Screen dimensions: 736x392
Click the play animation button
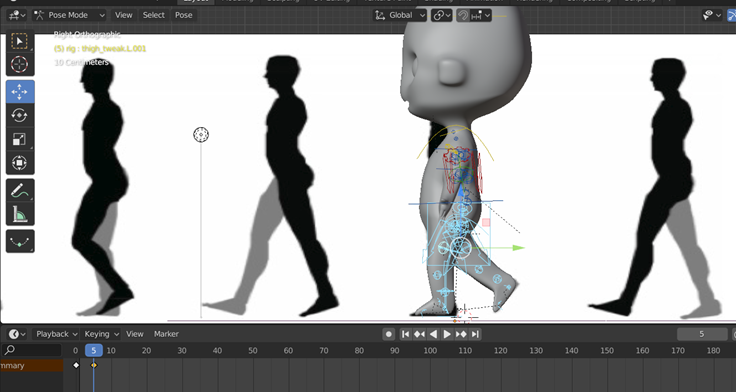pyautogui.click(x=447, y=334)
